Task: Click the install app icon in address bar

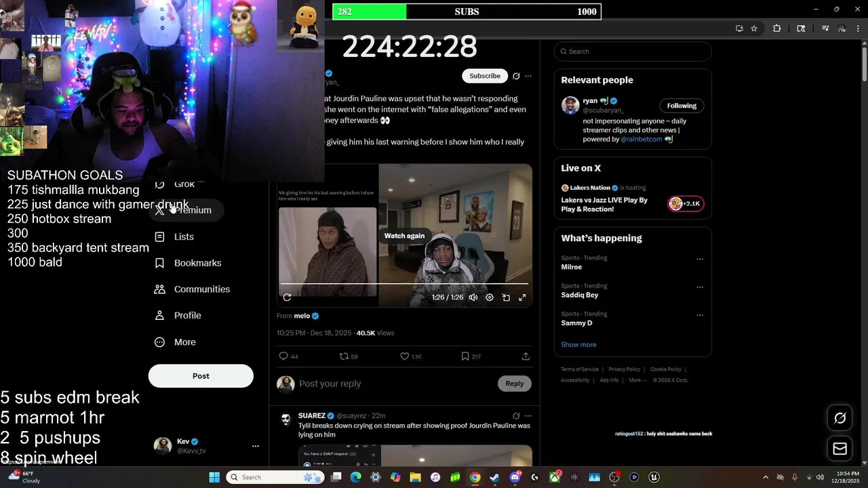Action: click(x=739, y=28)
